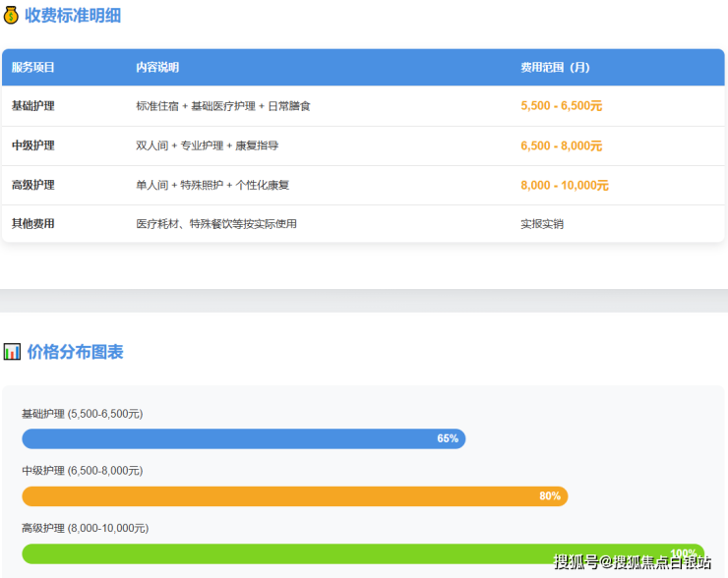Viewport: 728px width, 578px height.
Task: Click the 5,500 - 6,500元 price
Action: tap(561, 106)
